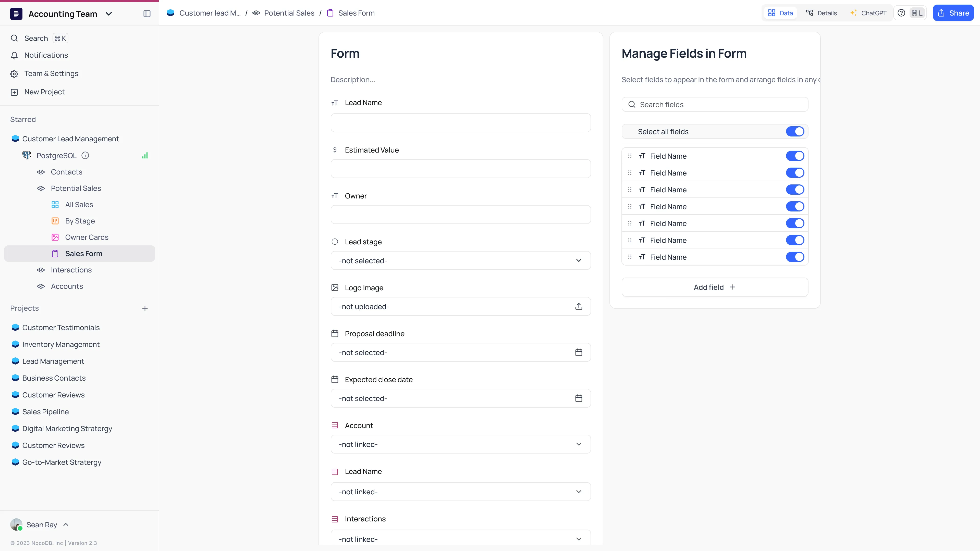Open help with the question mark icon

click(901, 12)
